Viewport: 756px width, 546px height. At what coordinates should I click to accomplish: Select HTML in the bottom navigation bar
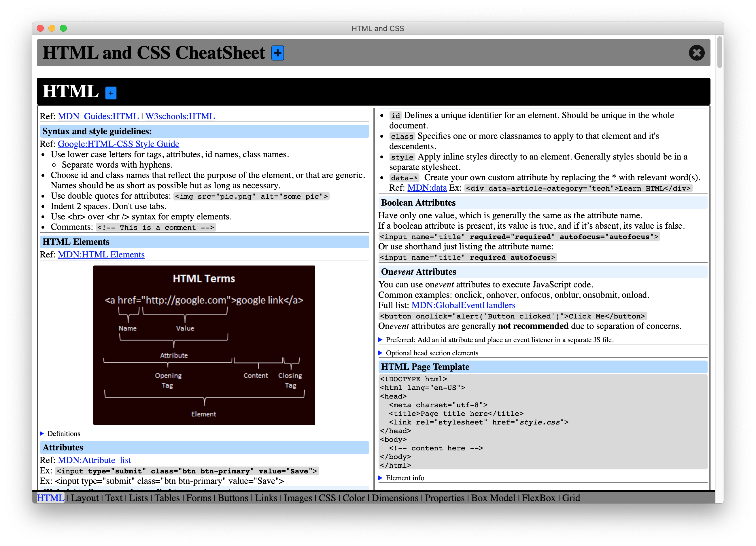(50, 497)
